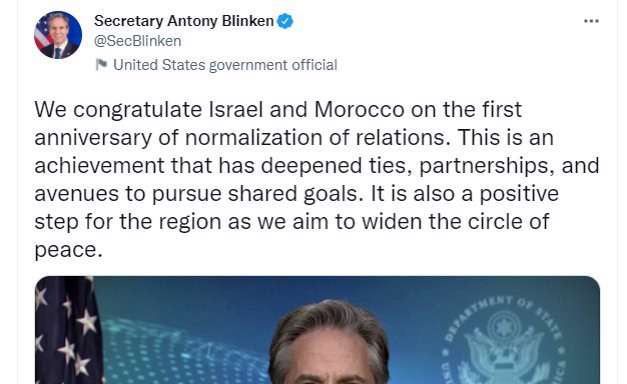The image size is (627, 384).
Task: Visit the @SecBlinken handle link
Action: 138,41
